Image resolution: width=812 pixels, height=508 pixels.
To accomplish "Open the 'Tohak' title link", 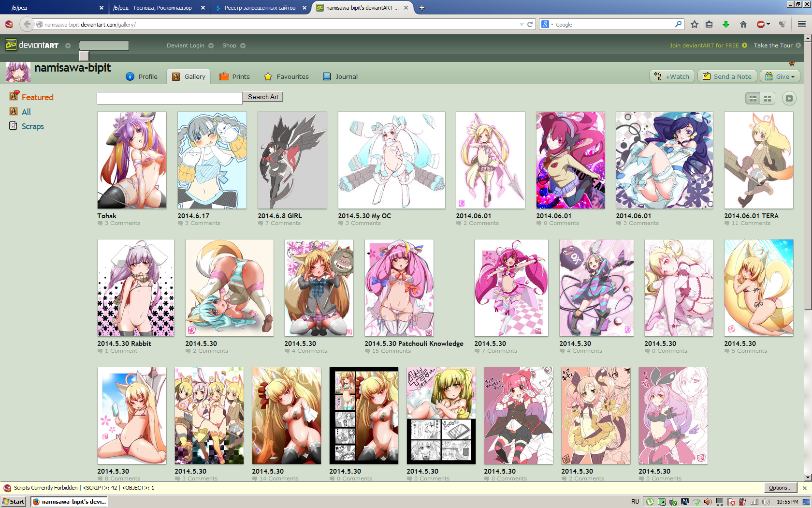I will point(107,216).
